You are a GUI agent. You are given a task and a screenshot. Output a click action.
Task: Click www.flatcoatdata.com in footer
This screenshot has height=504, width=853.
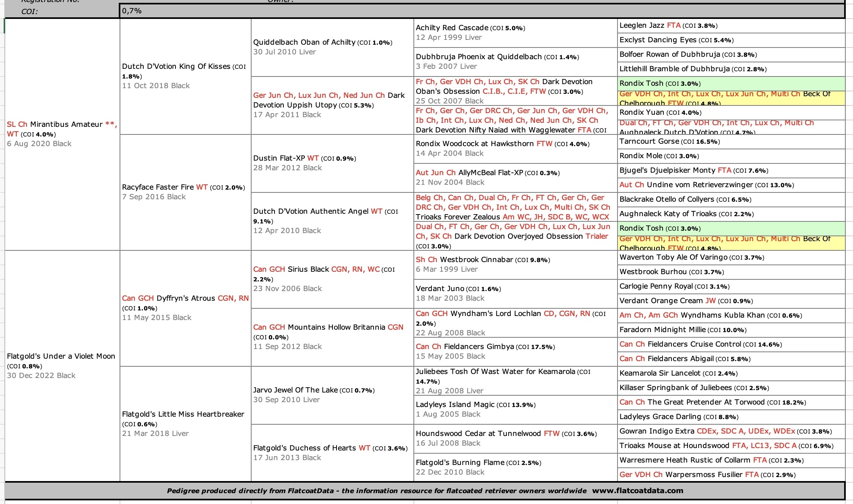point(638,491)
